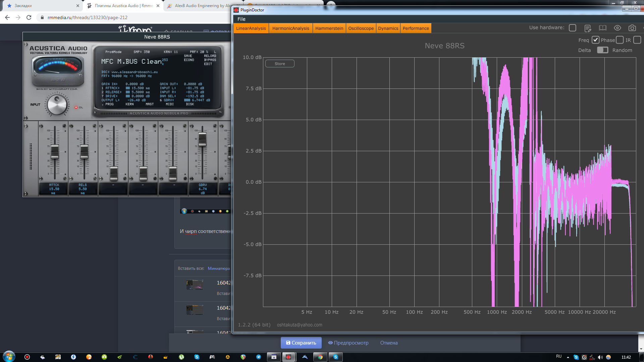Viewport: 644px width, 362px height.
Task: Open the manual book icon in PluginDoctor
Action: 603,28
